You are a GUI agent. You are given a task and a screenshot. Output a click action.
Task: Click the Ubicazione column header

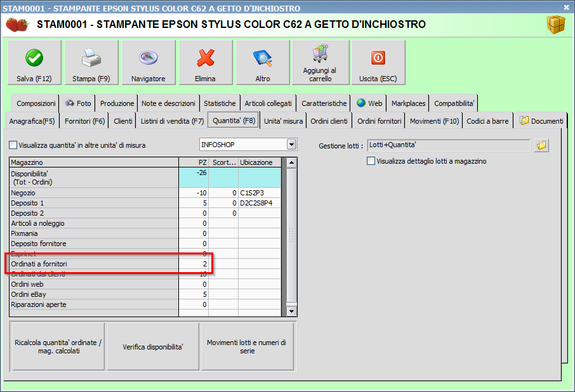[260, 162]
